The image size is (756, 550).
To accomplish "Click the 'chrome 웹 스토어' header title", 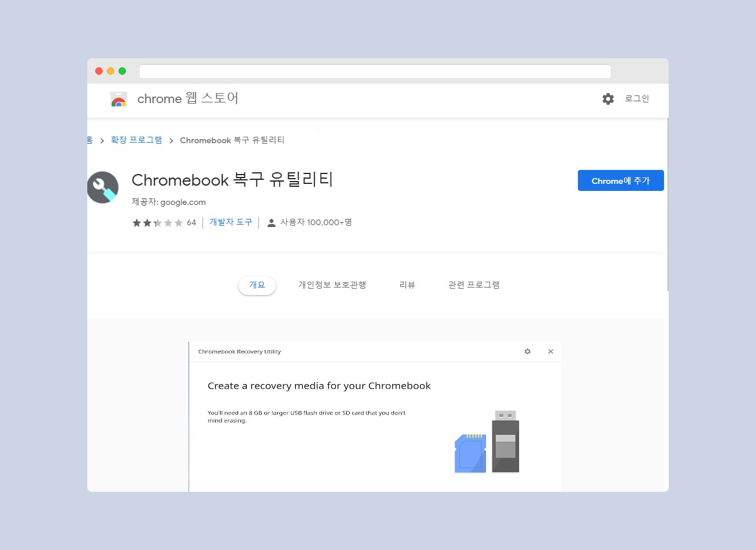I will [188, 98].
